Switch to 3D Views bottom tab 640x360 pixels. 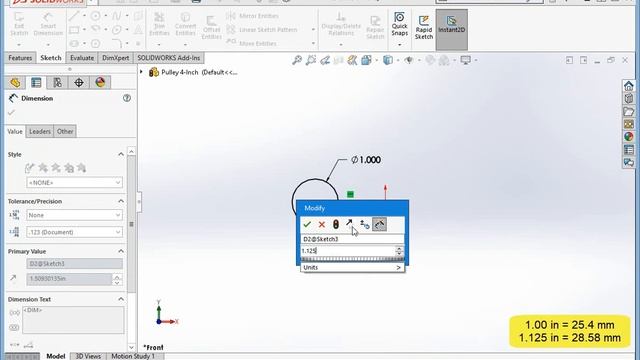(x=88, y=356)
